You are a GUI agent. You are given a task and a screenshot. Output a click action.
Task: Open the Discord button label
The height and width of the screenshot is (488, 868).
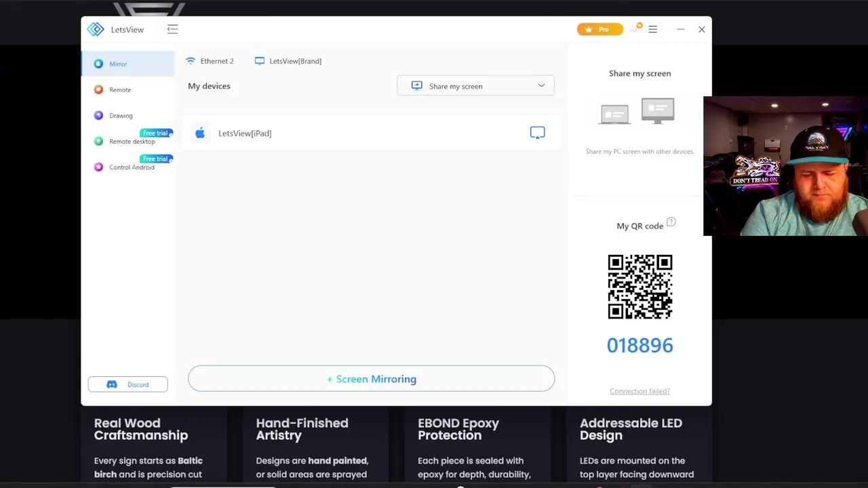click(138, 384)
